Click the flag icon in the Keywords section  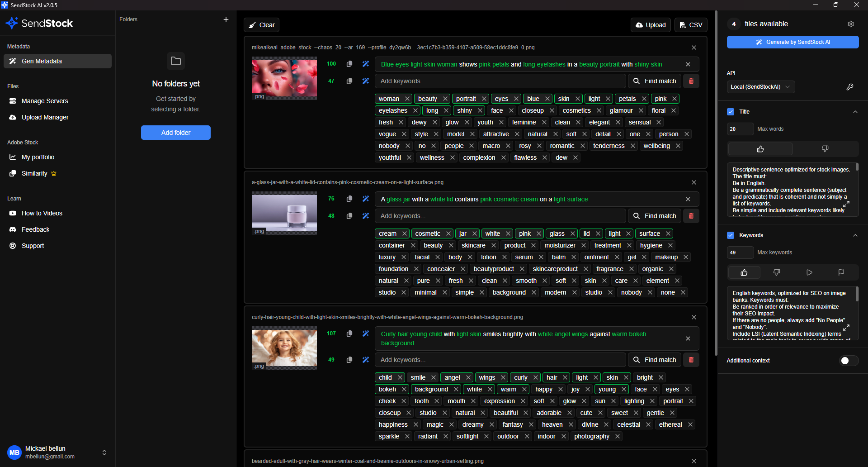point(841,272)
